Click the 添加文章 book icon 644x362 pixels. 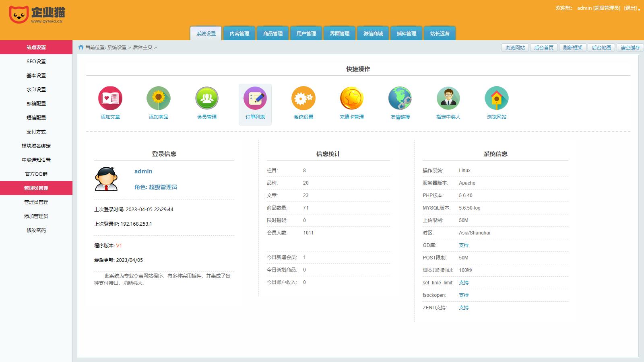click(x=110, y=98)
